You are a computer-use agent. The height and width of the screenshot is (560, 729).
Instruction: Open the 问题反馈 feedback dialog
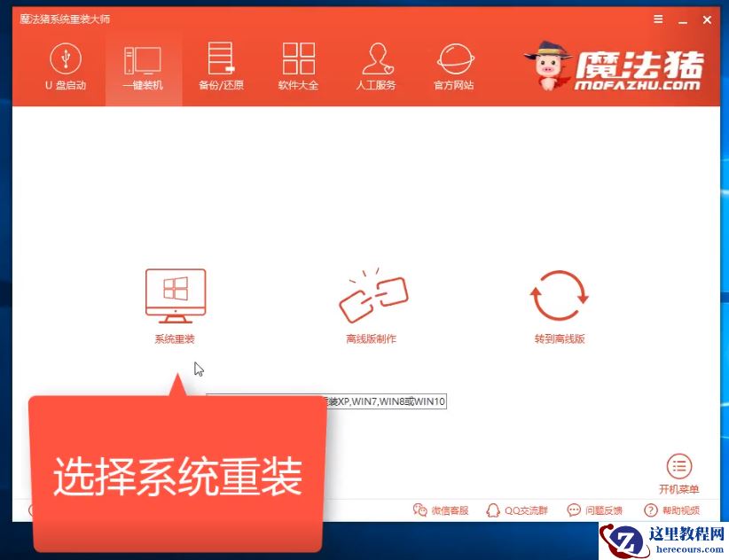click(596, 510)
